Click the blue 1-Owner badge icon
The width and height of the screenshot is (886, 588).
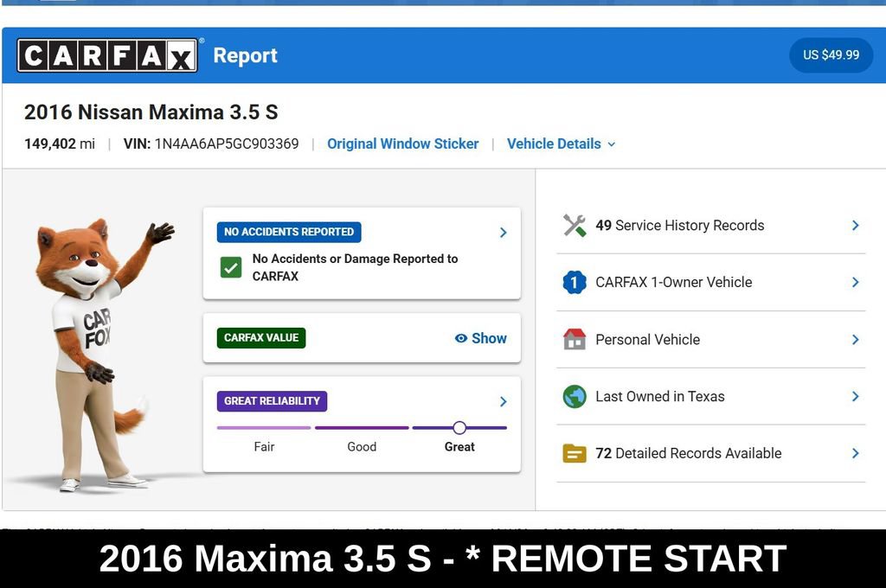click(575, 283)
